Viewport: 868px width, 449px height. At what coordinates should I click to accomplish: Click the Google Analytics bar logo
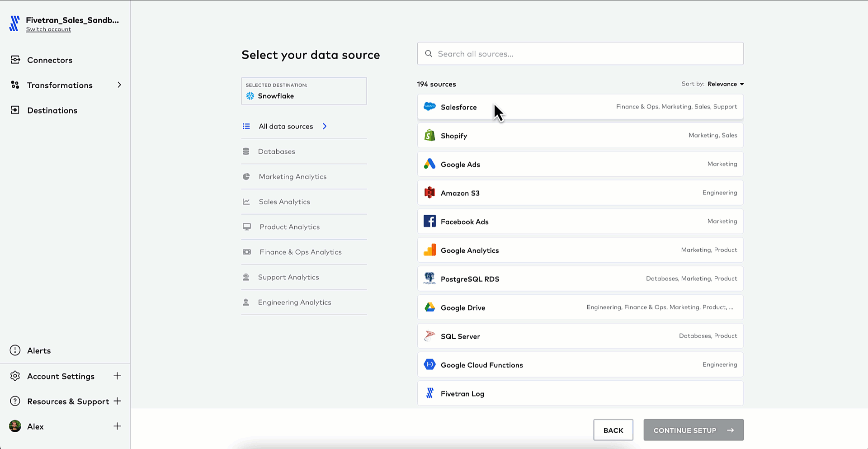(x=429, y=250)
